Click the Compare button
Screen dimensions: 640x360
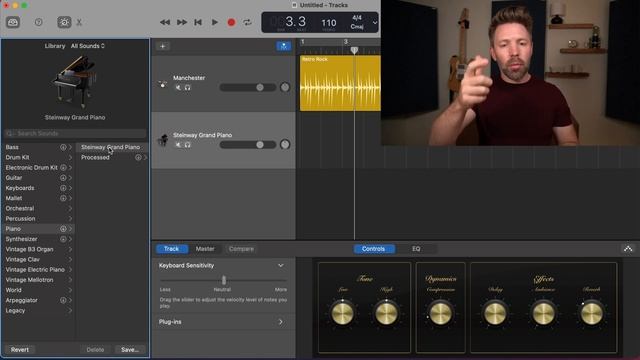coord(241,249)
